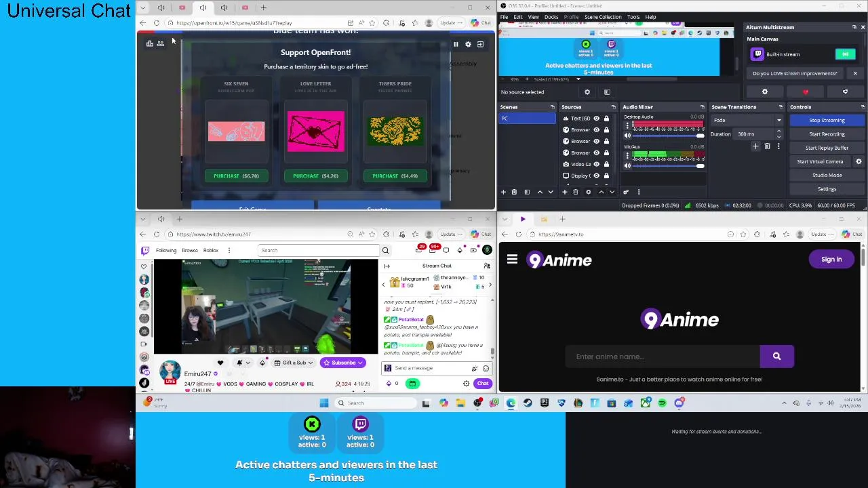Toggle lock on the Video Capture source
868x488 pixels.
(606, 164)
